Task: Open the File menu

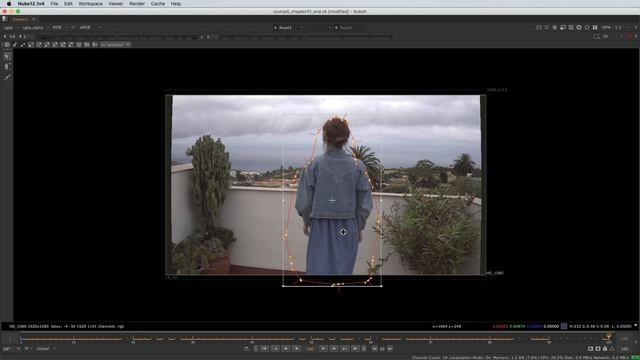Action: [54, 4]
